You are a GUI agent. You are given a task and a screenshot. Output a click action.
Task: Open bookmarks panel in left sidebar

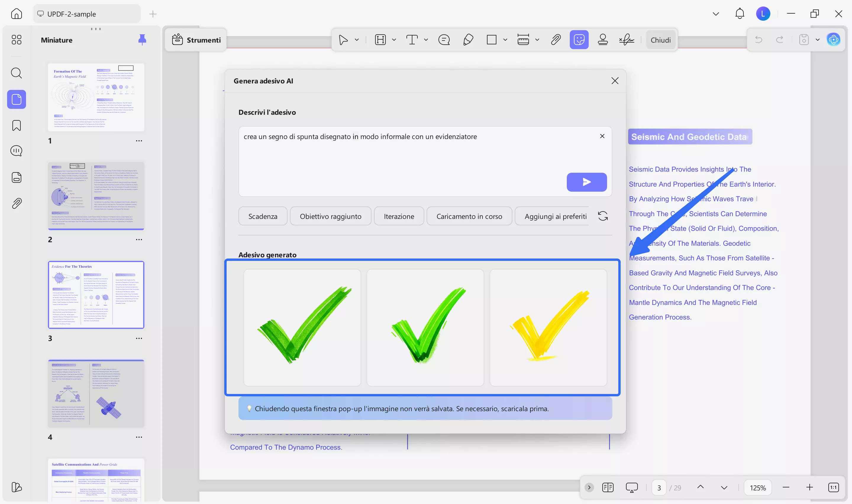(x=16, y=126)
